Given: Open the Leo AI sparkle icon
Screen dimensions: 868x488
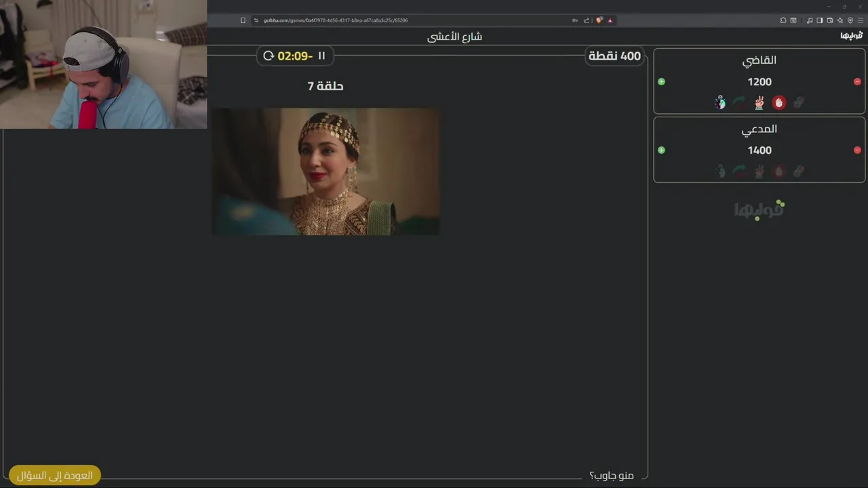Looking at the screenshot, I should point(840,20).
